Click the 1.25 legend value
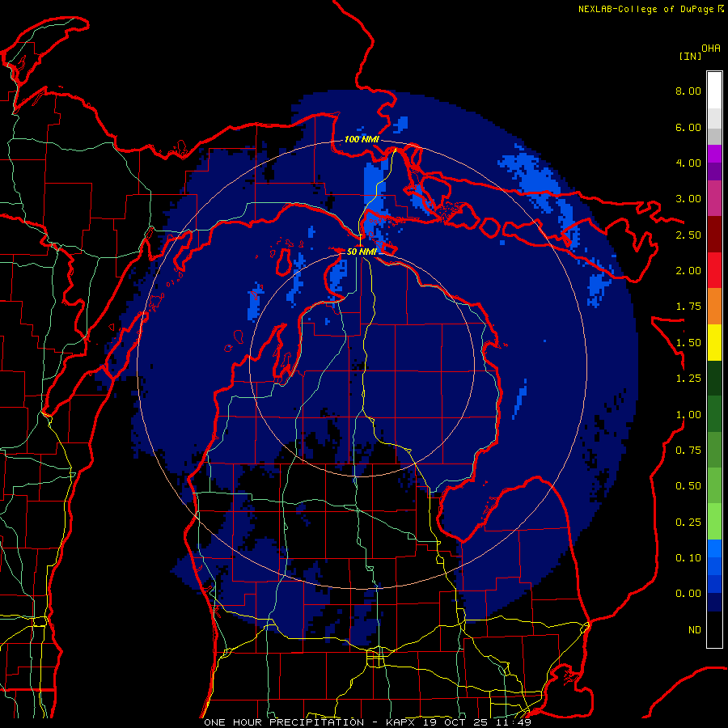 pyautogui.click(x=688, y=379)
